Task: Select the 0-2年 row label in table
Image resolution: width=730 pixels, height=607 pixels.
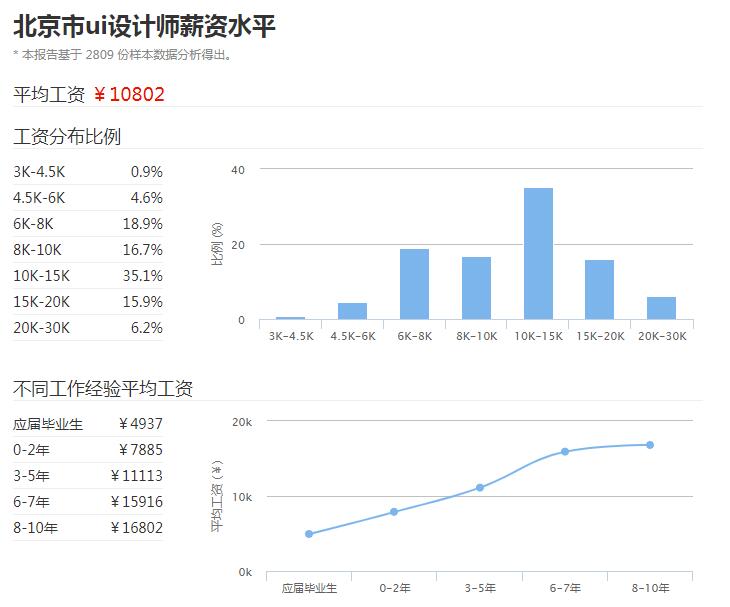Action: coord(31,450)
